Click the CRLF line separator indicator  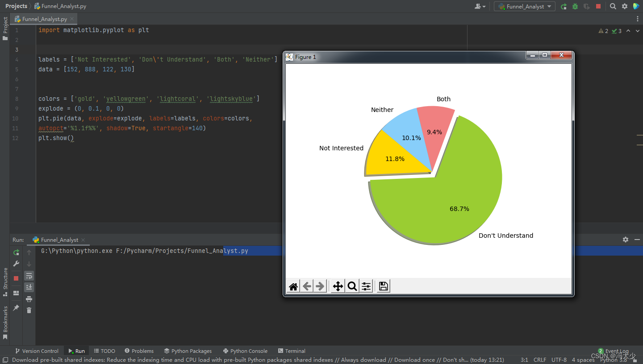pos(539,360)
